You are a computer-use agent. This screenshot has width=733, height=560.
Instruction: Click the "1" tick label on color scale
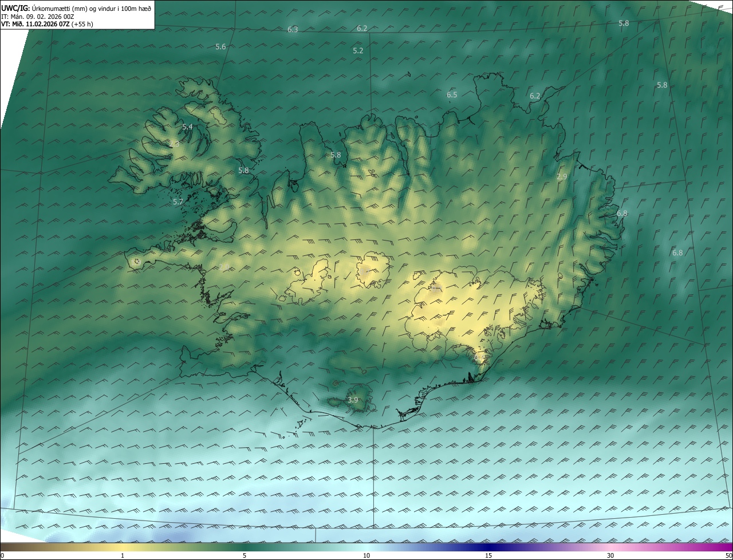[123, 555]
